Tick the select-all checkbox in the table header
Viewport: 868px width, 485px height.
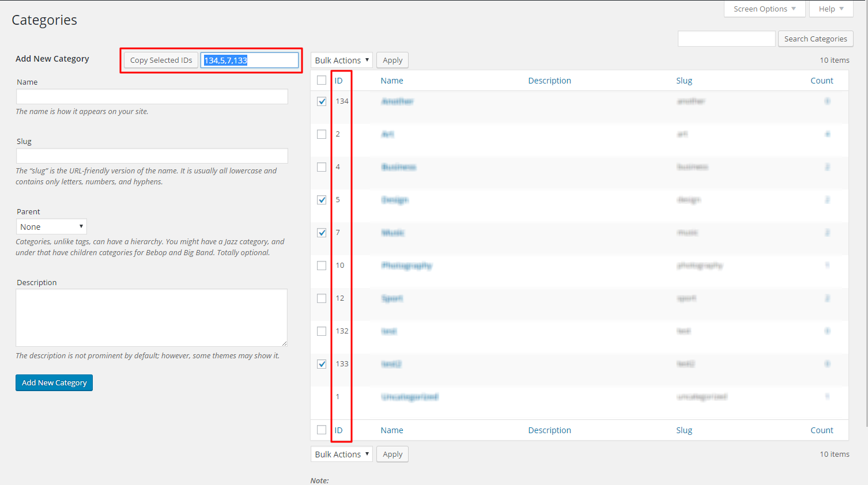tap(322, 81)
